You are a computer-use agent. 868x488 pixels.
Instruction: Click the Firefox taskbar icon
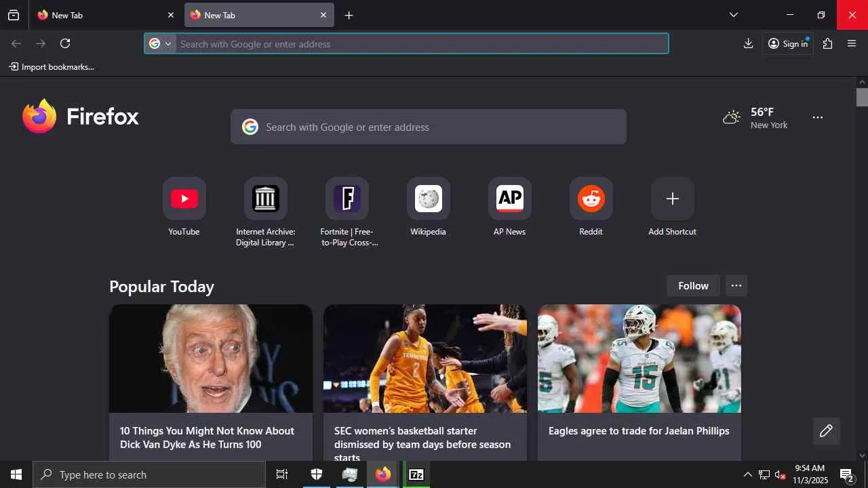pos(383,474)
